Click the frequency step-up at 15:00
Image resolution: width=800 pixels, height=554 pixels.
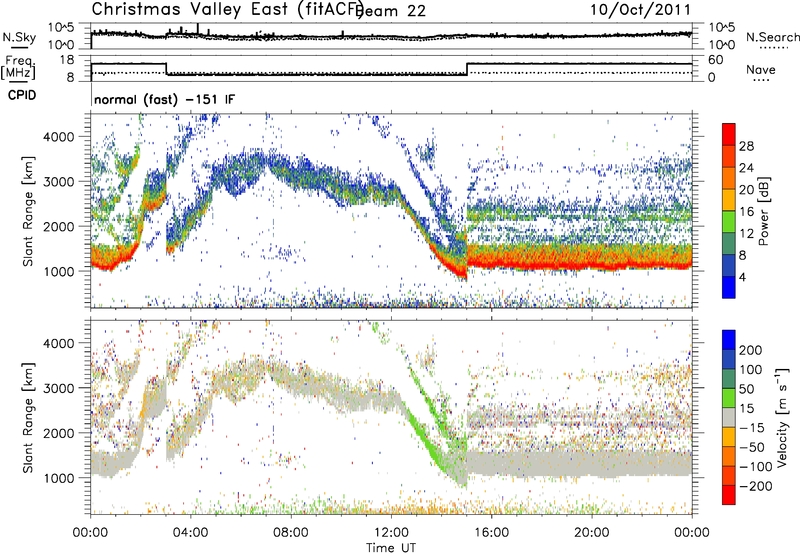pyautogui.click(x=467, y=69)
